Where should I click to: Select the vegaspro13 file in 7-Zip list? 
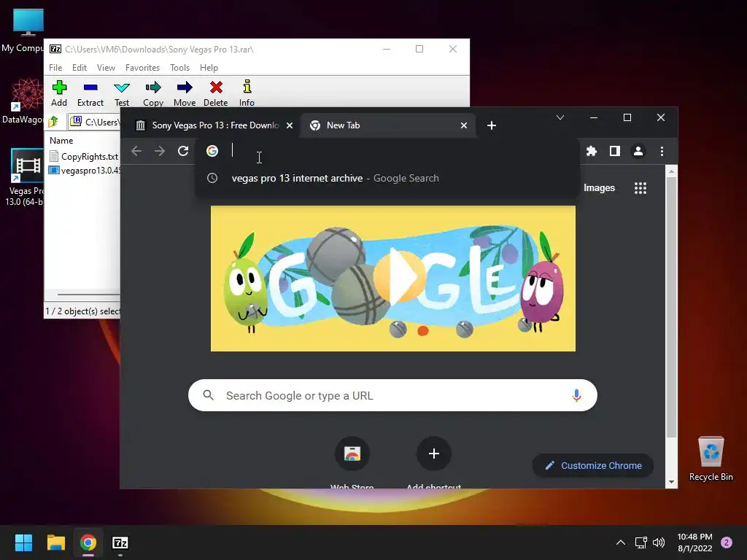[x=85, y=170]
